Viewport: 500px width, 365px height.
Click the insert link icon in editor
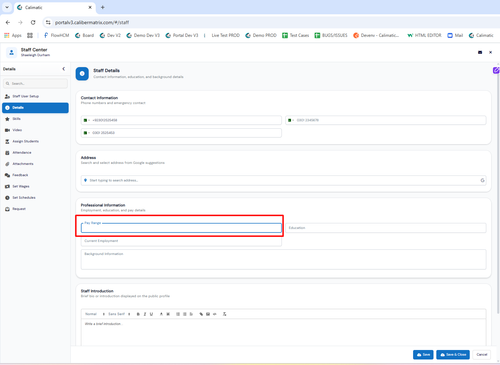[x=201, y=314]
